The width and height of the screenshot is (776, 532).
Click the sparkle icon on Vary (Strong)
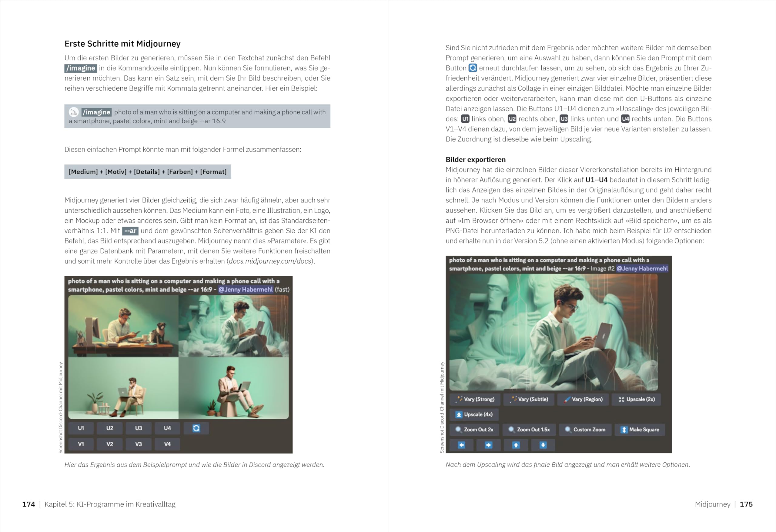(459, 399)
